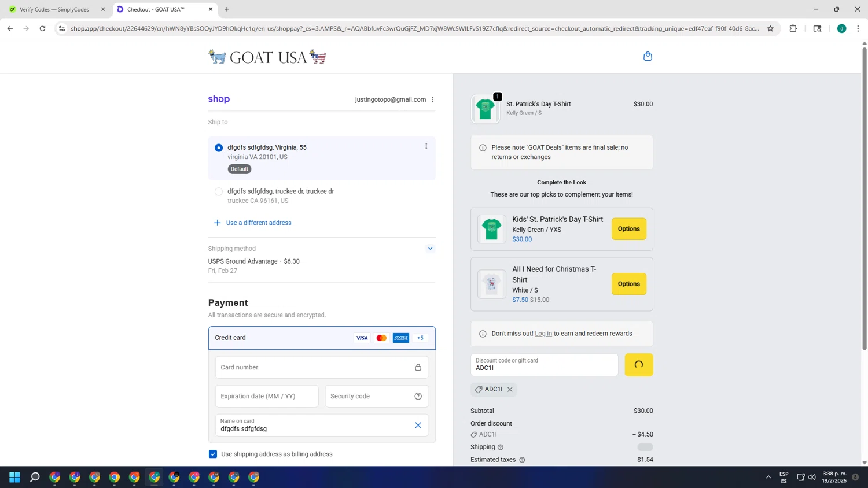Screen dimensions: 868x488
Task: Click the Default badge on address
Action: (x=239, y=169)
